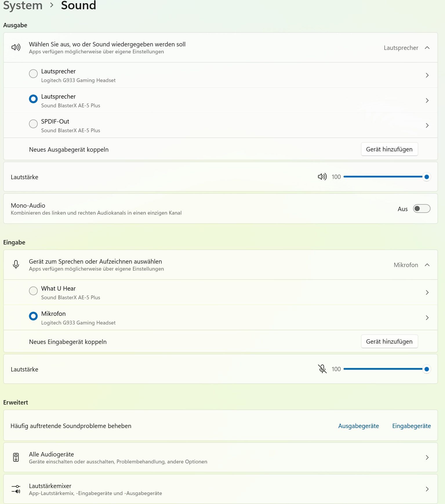
Task: Collapse the input device list (Mikrofon)
Action: coord(427,265)
